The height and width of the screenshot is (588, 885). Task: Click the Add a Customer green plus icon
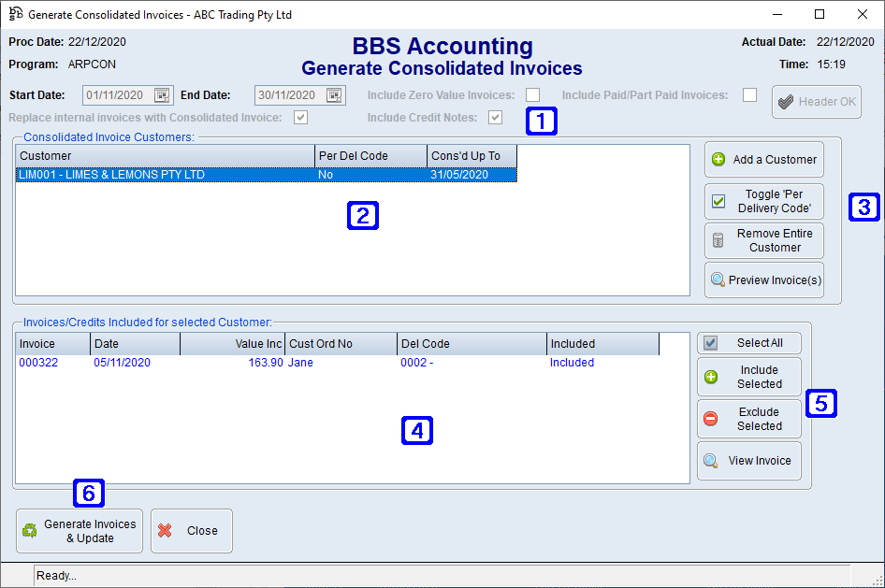pos(717,159)
